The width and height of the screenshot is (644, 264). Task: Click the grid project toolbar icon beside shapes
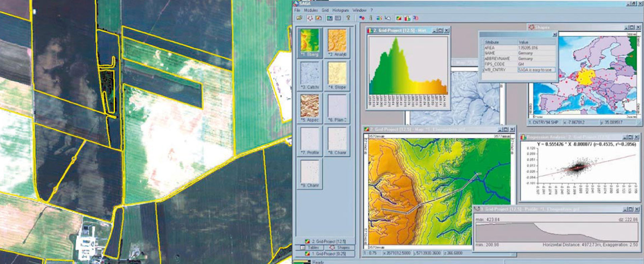tap(318, 18)
